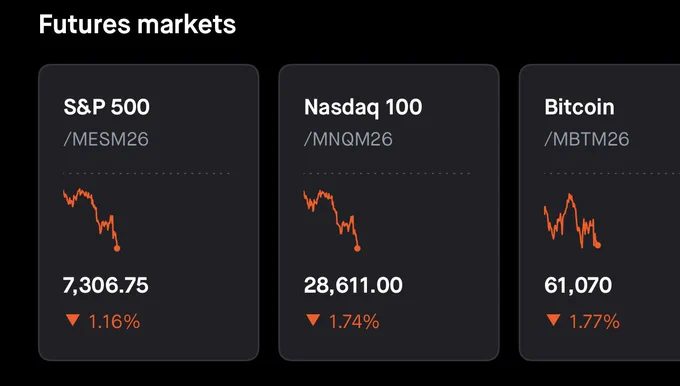
Task: Click the 1.74% change on Nasdaq 100
Action: [354, 322]
